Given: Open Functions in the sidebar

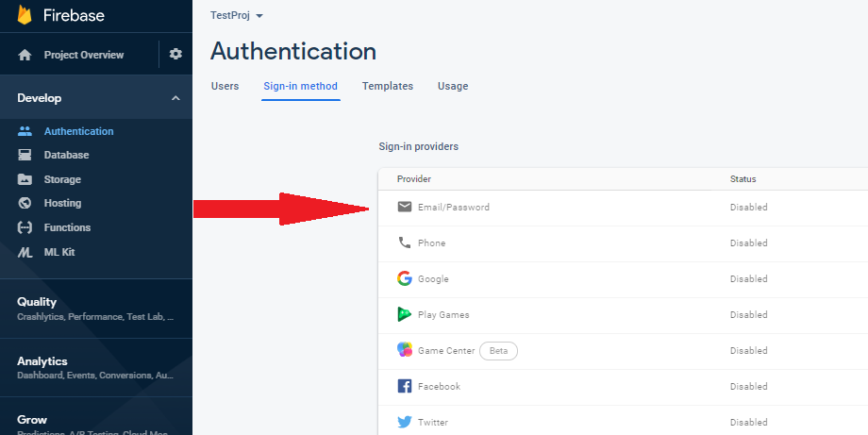Looking at the screenshot, I should (68, 227).
